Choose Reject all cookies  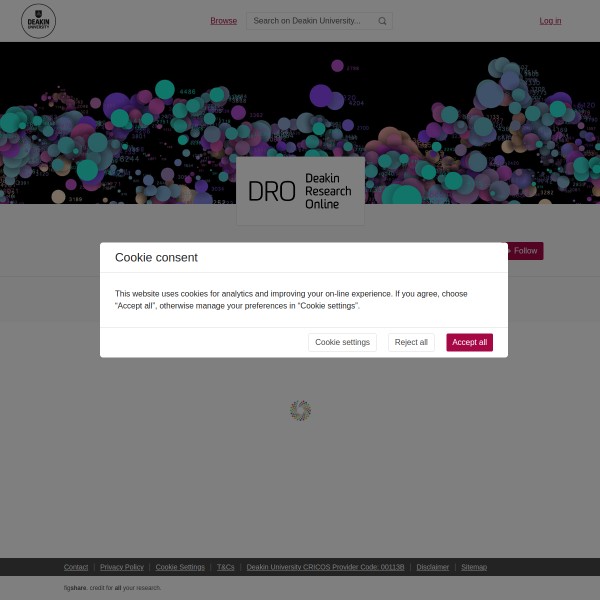[411, 342]
